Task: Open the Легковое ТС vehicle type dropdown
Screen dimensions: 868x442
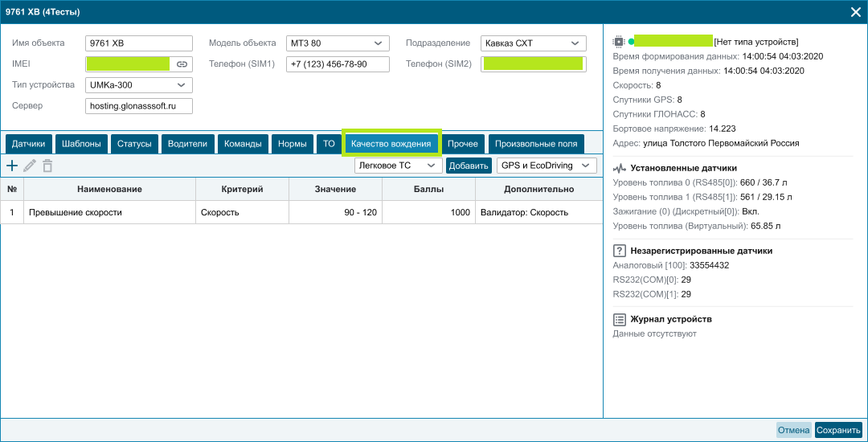Action: click(398, 165)
